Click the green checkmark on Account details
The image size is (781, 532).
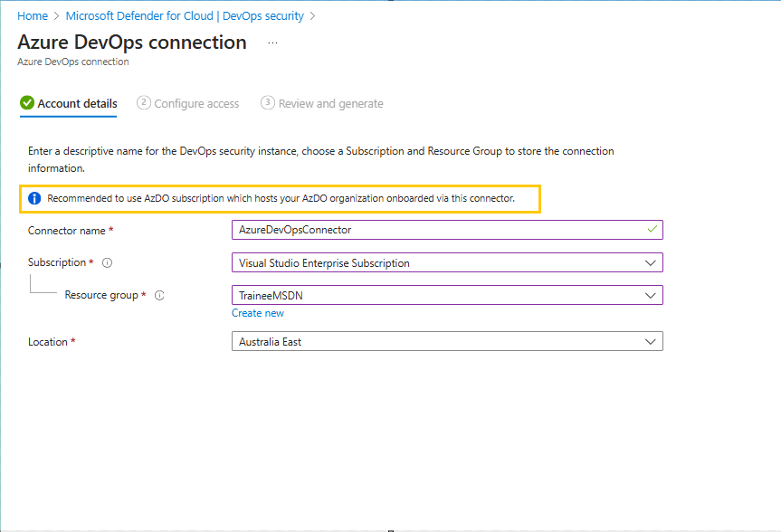pyautogui.click(x=27, y=103)
